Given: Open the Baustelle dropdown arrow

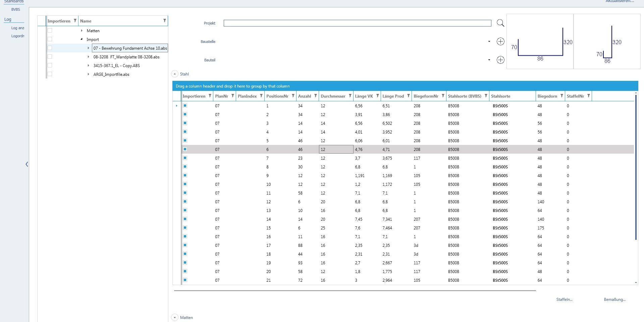Looking at the screenshot, I should pyautogui.click(x=489, y=42).
